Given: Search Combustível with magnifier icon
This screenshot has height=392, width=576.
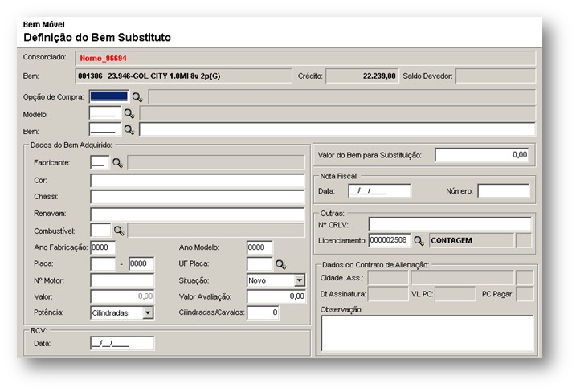Looking at the screenshot, I should pos(119,231).
